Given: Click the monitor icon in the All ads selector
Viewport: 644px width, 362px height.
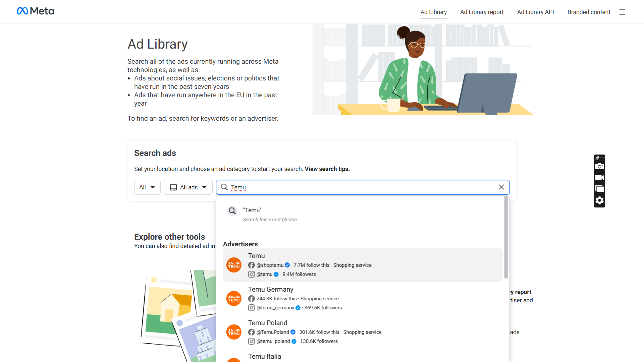Looking at the screenshot, I should coord(173,187).
